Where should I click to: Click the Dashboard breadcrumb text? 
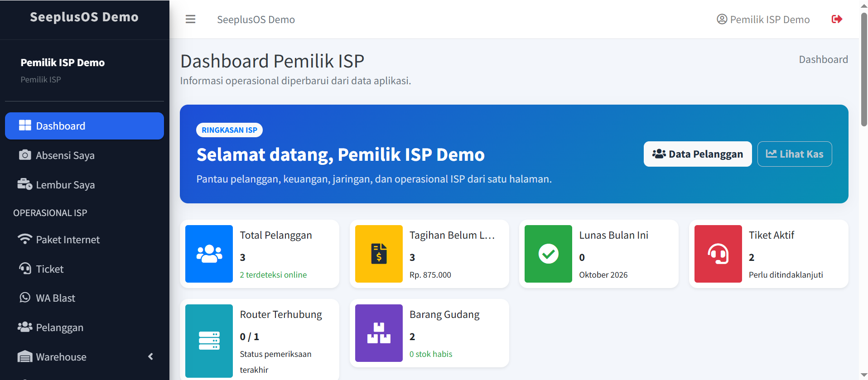pos(823,59)
